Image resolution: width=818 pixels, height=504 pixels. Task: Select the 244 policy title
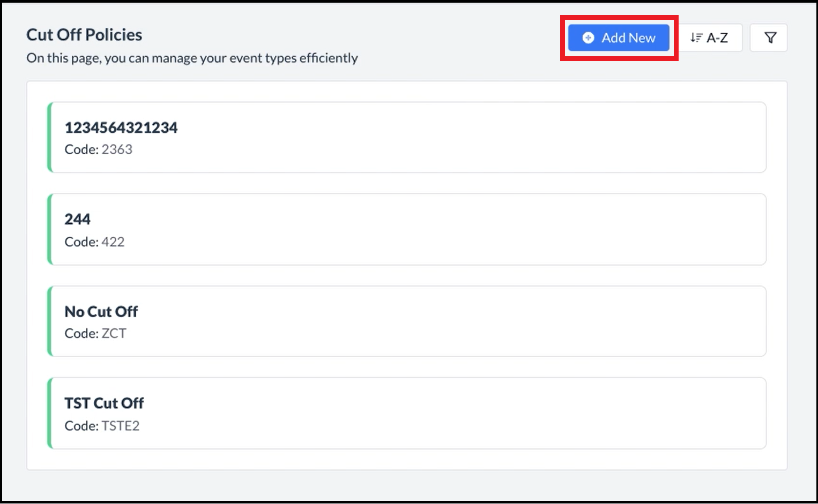(78, 219)
